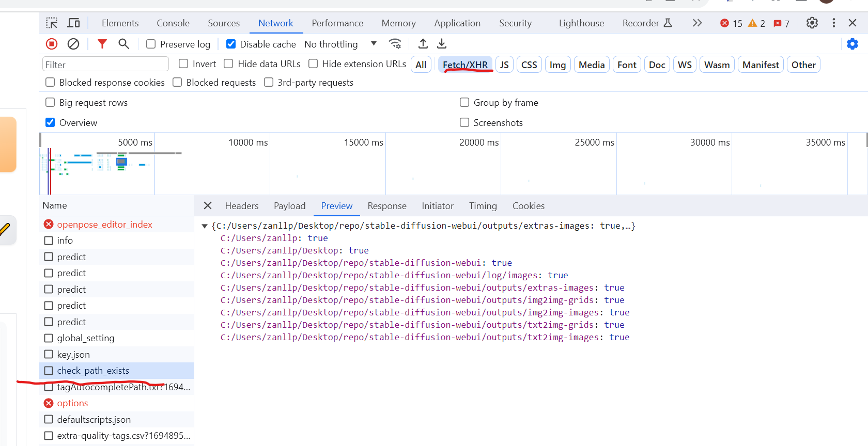The height and width of the screenshot is (446, 868).
Task: Enable Screenshots capture
Action: click(464, 123)
